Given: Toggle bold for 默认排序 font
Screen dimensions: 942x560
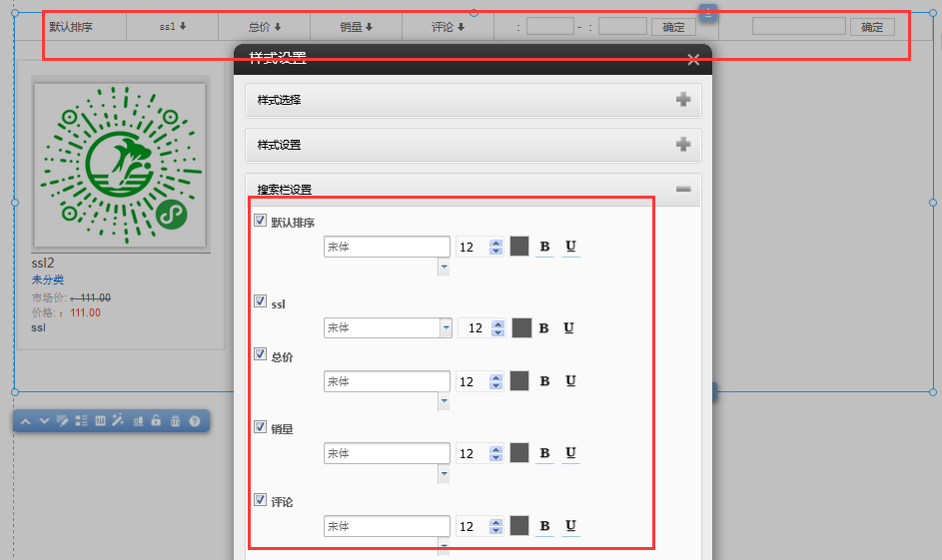Looking at the screenshot, I should pos(544,247).
